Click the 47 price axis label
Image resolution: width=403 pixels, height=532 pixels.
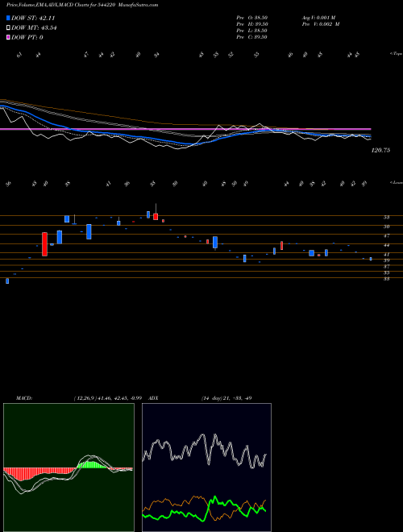(x=386, y=235)
